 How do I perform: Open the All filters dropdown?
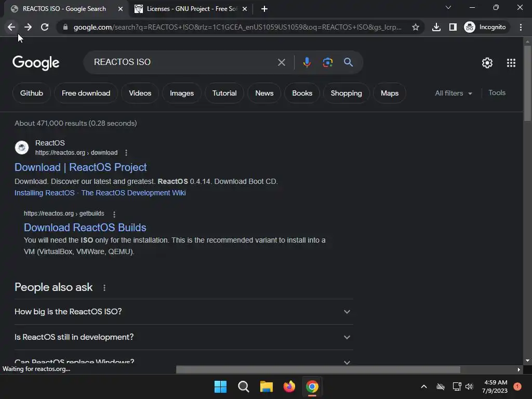[x=453, y=94]
